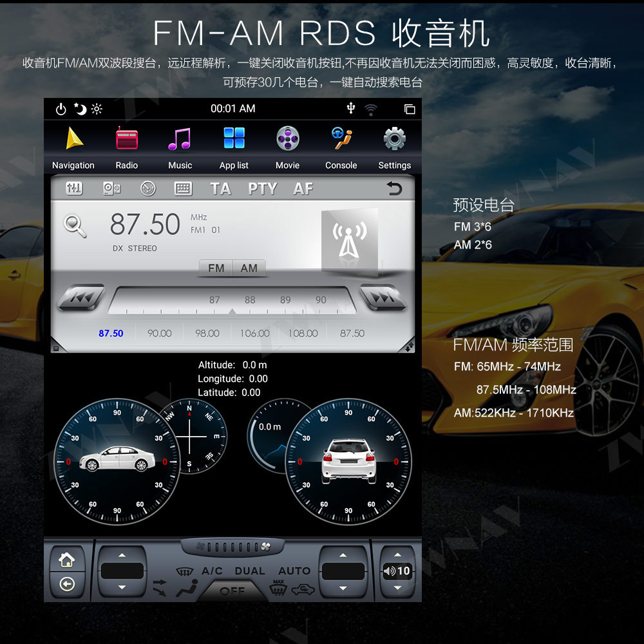
Task: Toggle DUAL climate mode
Action: pyautogui.click(x=250, y=571)
